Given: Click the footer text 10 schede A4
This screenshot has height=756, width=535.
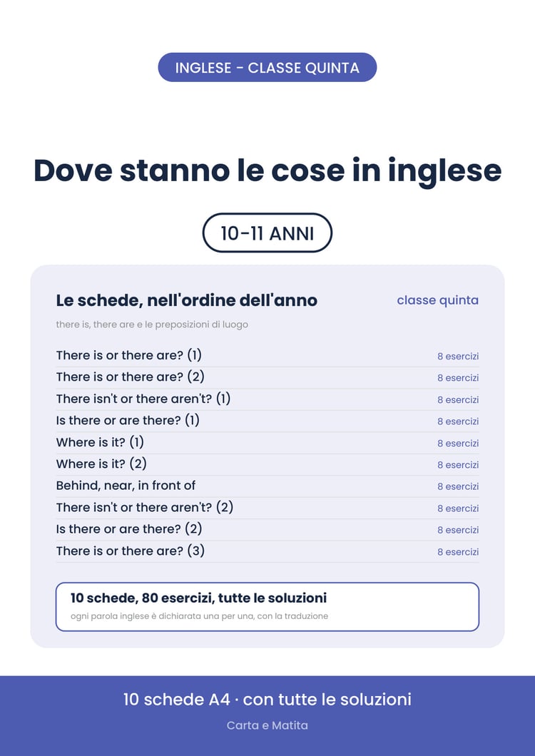Looking at the screenshot, I should pyautogui.click(x=177, y=699).
